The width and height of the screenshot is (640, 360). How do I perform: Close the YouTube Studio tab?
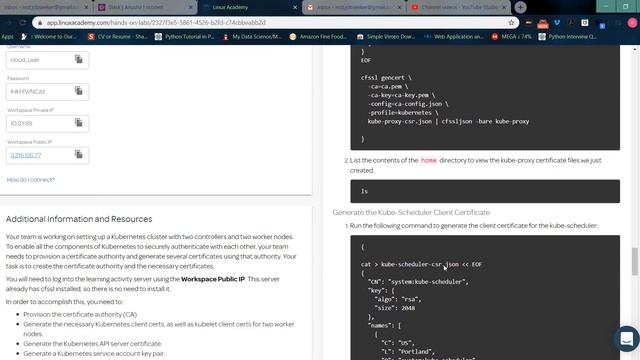click(504, 7)
